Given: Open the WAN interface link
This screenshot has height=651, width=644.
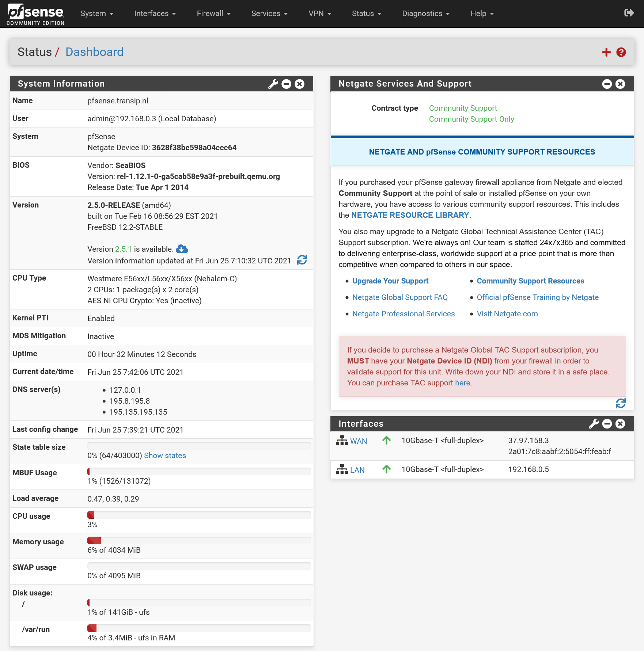Looking at the screenshot, I should [358, 441].
